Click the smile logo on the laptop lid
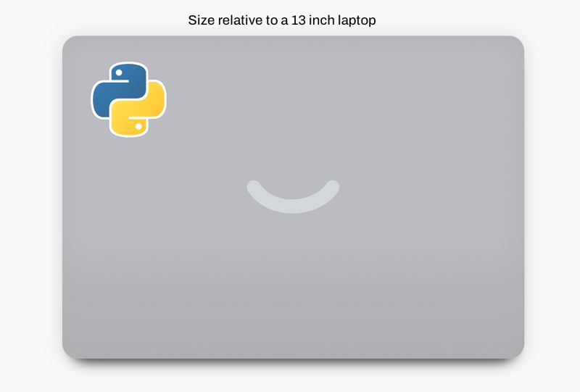Image resolution: width=580 pixels, height=392 pixels. (x=293, y=197)
